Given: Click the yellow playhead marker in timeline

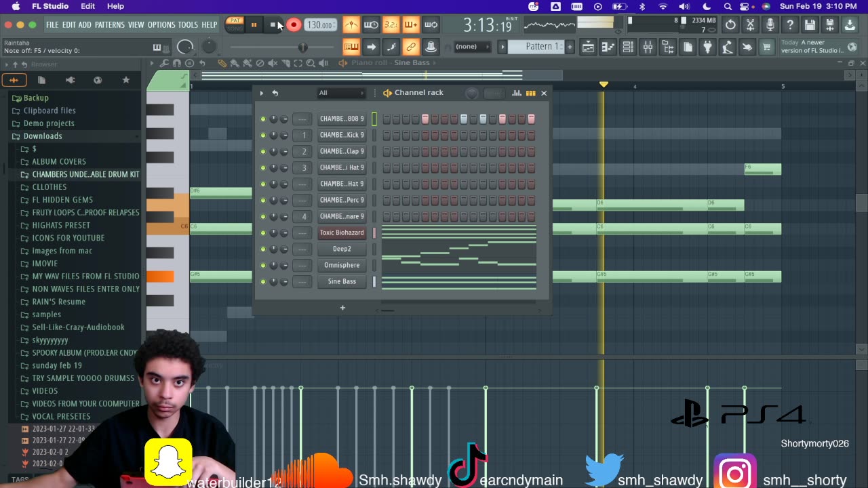Looking at the screenshot, I should (603, 85).
